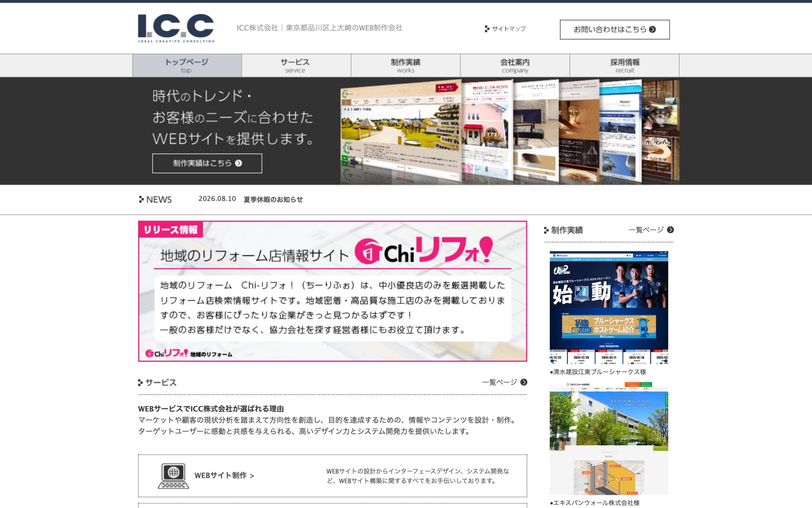Open the Chiリフォ release information banner
This screenshot has height=508, width=812.
(332, 291)
